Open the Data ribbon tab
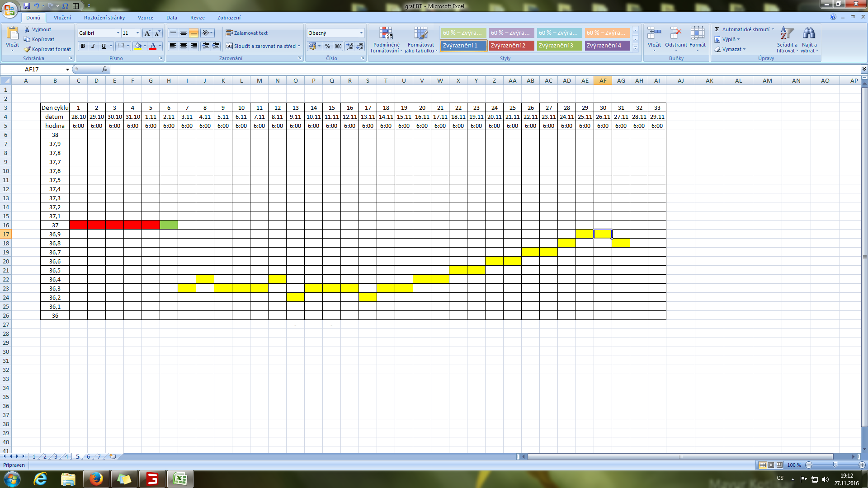Image resolution: width=868 pixels, height=488 pixels. (171, 18)
